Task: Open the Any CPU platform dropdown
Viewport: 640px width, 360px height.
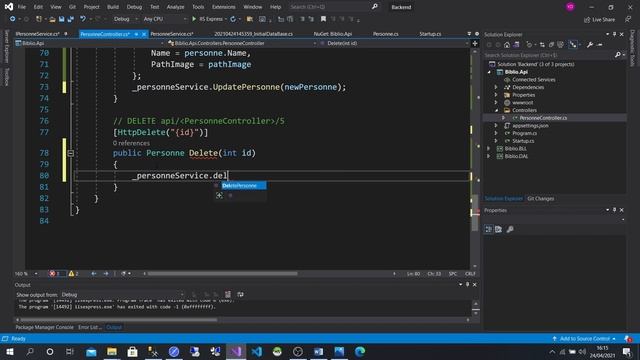Action: [164, 19]
